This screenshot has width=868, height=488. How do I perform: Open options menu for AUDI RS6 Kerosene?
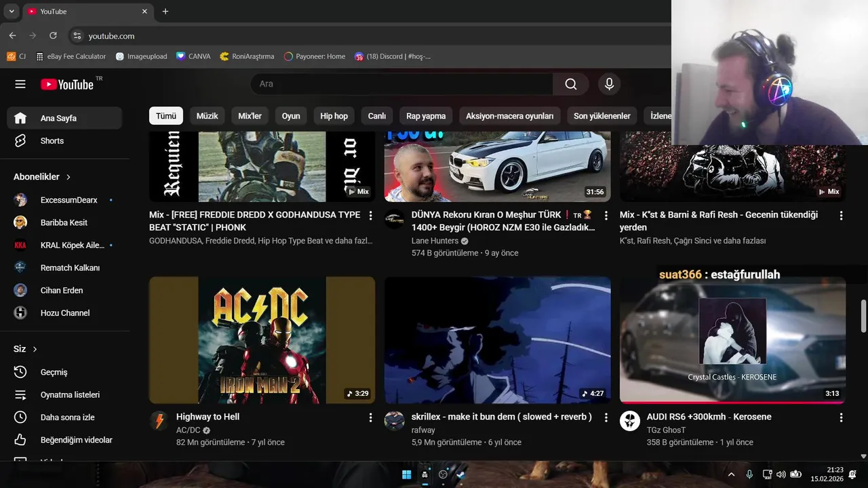(x=841, y=418)
